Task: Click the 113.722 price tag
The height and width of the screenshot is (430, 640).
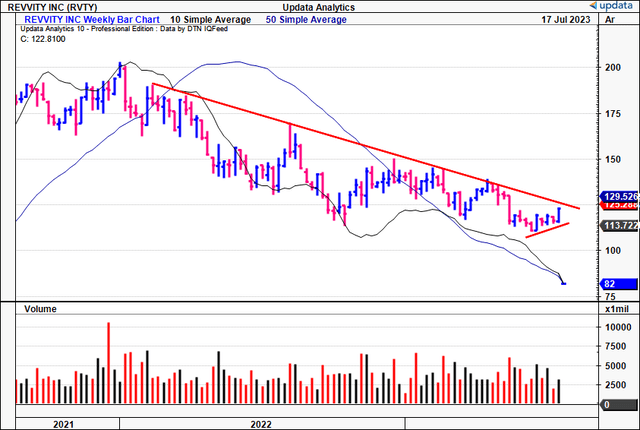Action: (x=619, y=225)
